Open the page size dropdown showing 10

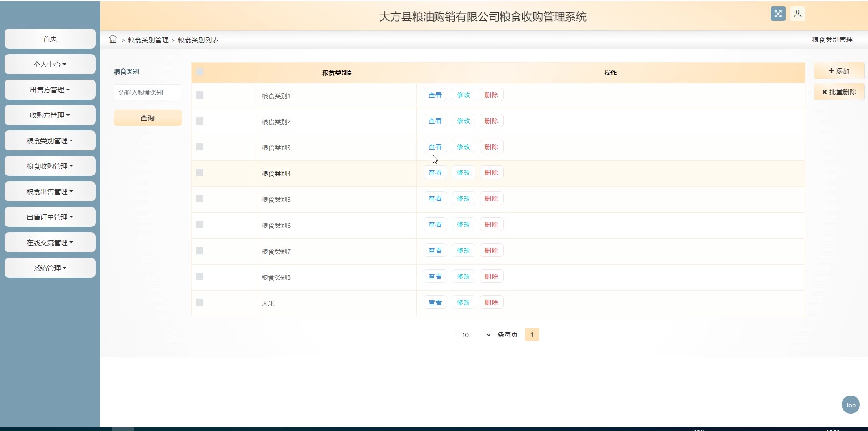click(474, 335)
